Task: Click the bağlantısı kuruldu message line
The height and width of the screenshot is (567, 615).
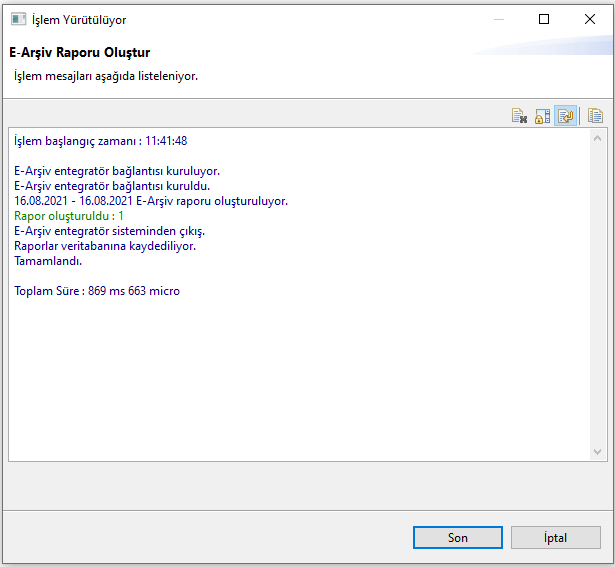Action: pyautogui.click(x=112, y=186)
